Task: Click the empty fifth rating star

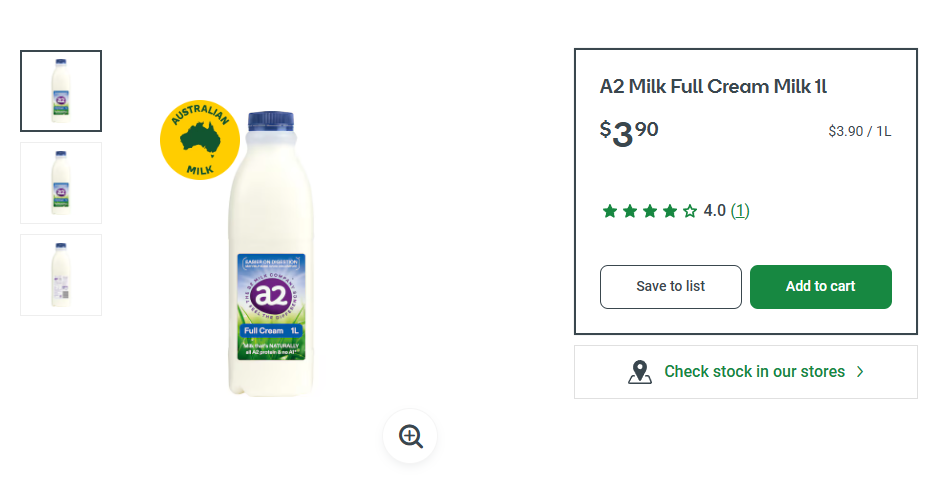Action: (x=690, y=211)
